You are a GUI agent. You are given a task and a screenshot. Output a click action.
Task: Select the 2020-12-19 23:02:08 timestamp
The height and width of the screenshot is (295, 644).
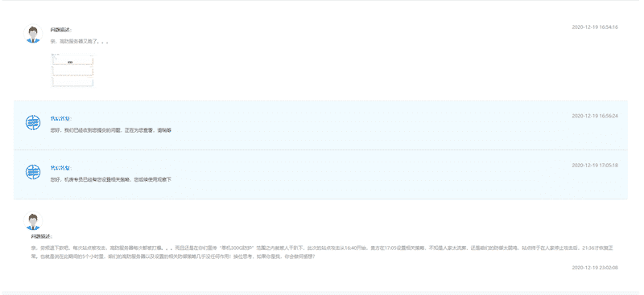[x=595, y=268]
